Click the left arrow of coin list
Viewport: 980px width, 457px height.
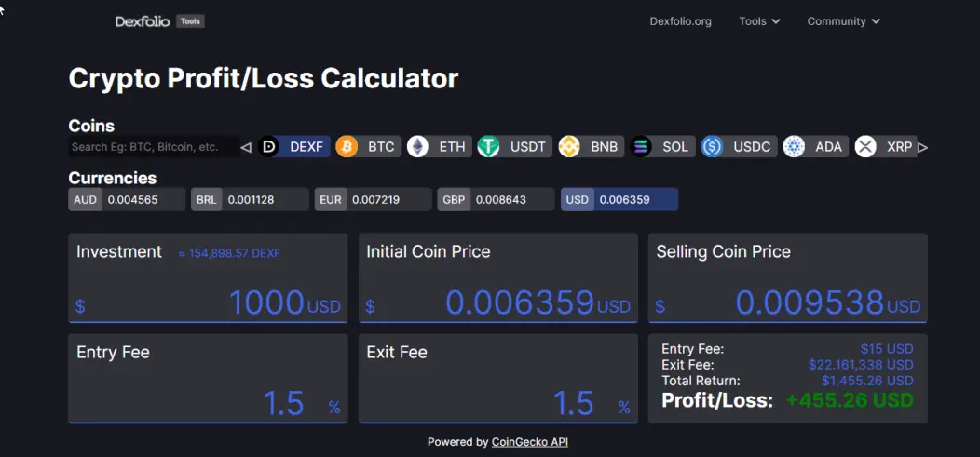pos(246,147)
